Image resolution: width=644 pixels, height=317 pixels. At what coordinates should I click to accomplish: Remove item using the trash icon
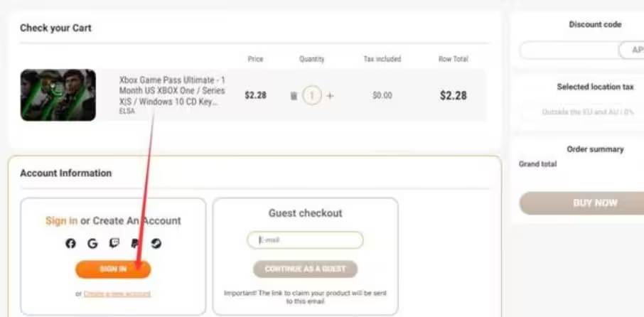click(x=294, y=96)
